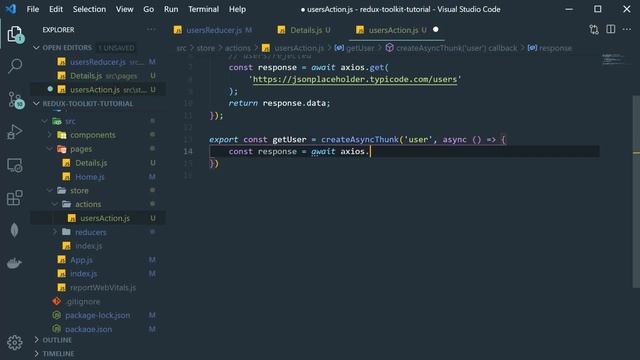Open .gitignore file
The height and width of the screenshot is (360, 640).
coord(98,301)
